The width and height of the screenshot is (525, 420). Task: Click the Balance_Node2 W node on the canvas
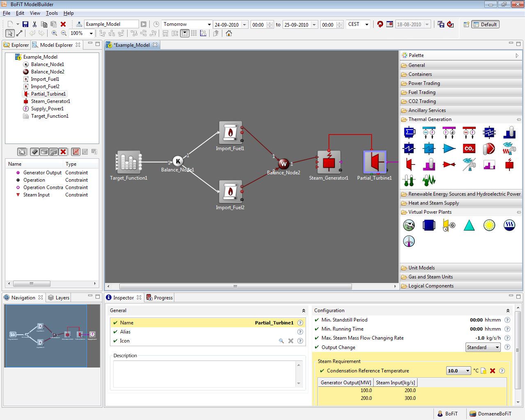click(284, 164)
